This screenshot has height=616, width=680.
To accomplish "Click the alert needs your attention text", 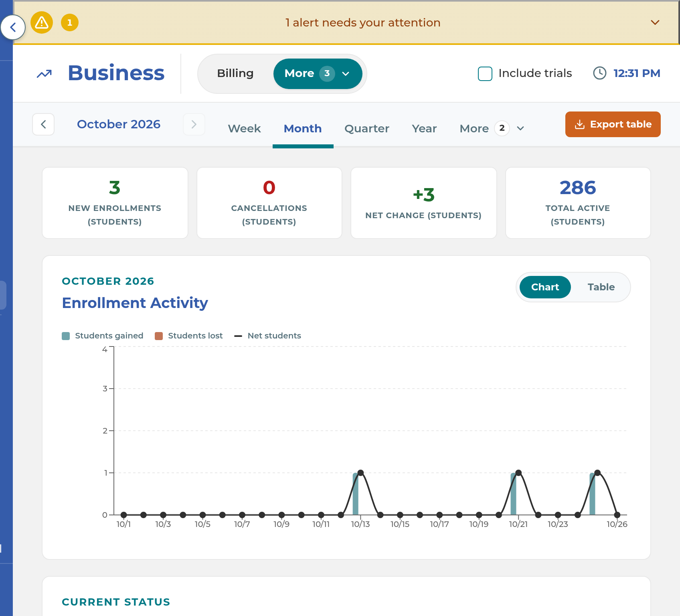I will (x=363, y=22).
